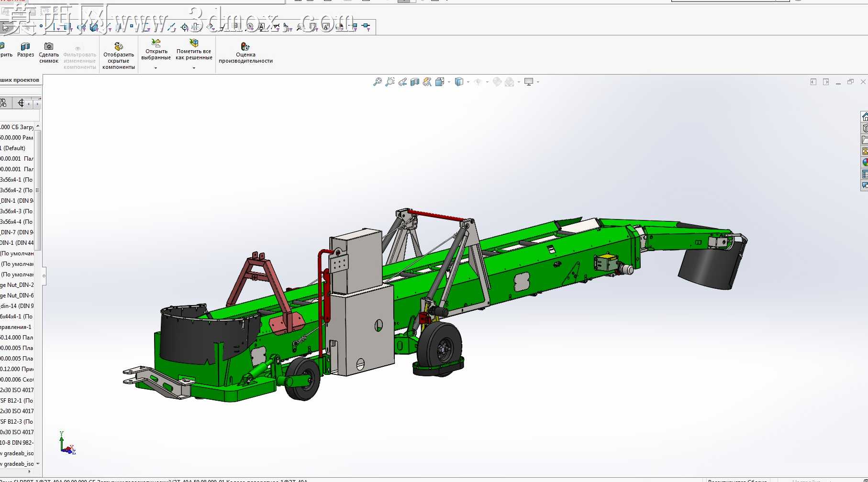Tile the document window to the left
Viewport: 868px width, 482px height.
(x=813, y=82)
